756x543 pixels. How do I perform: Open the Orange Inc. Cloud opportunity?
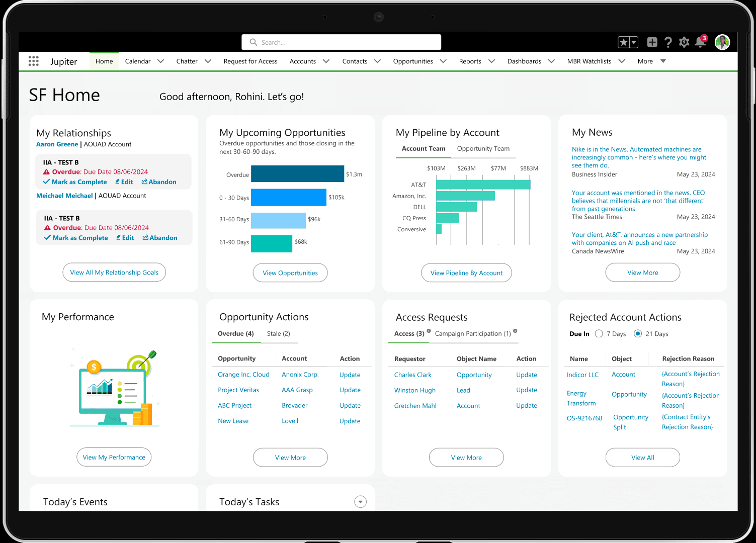click(243, 375)
